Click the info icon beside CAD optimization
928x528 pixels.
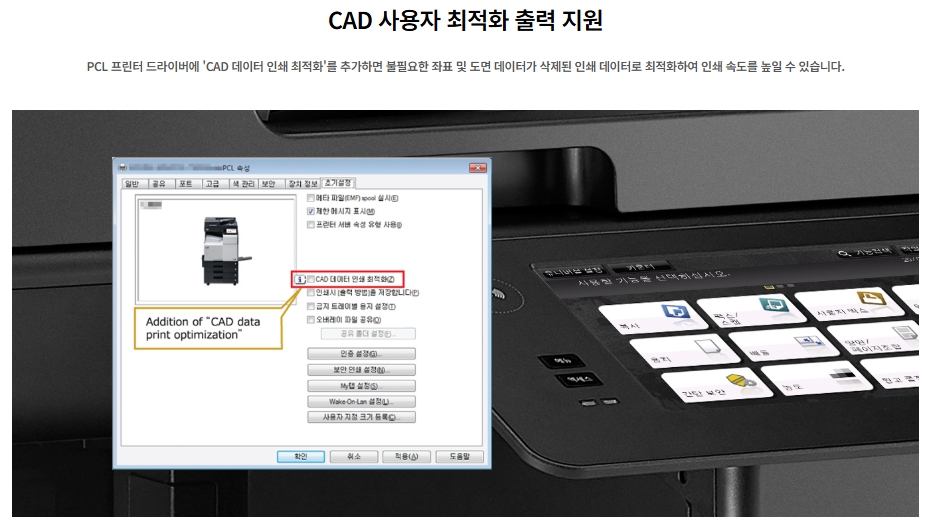coord(299,279)
